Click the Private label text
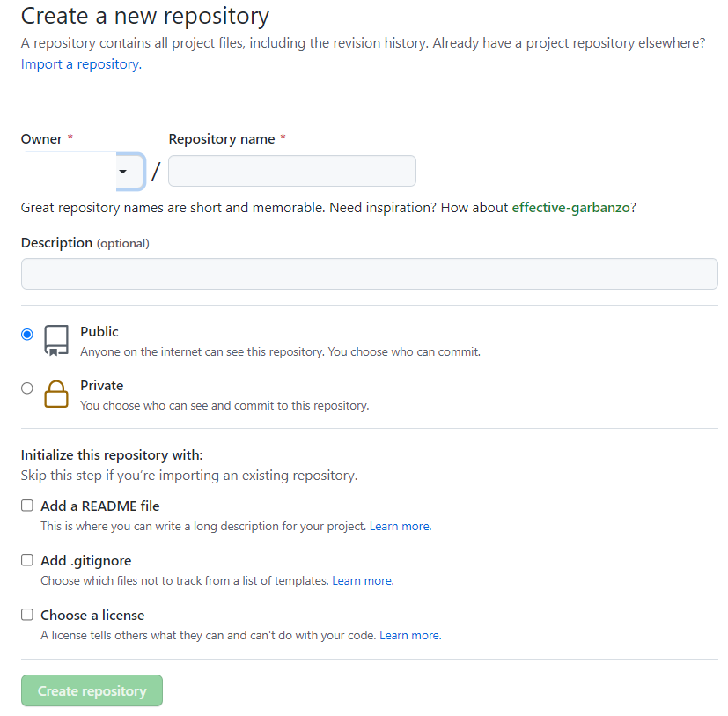The height and width of the screenshot is (716, 728). tap(102, 386)
